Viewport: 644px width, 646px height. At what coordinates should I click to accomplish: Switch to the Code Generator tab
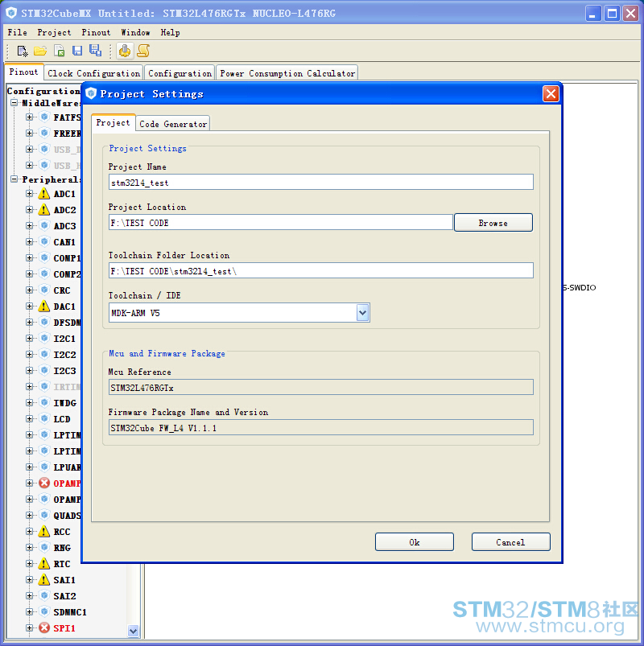coord(173,124)
